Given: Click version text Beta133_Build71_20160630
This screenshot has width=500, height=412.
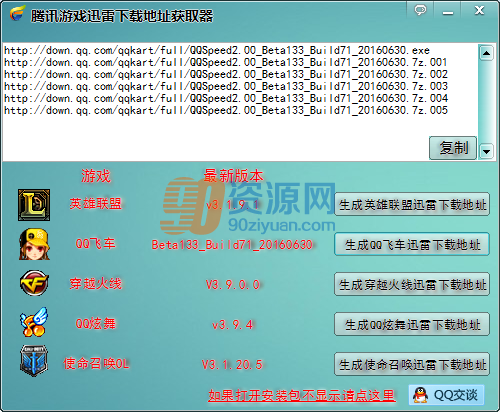Looking at the screenshot, I should (232, 245).
